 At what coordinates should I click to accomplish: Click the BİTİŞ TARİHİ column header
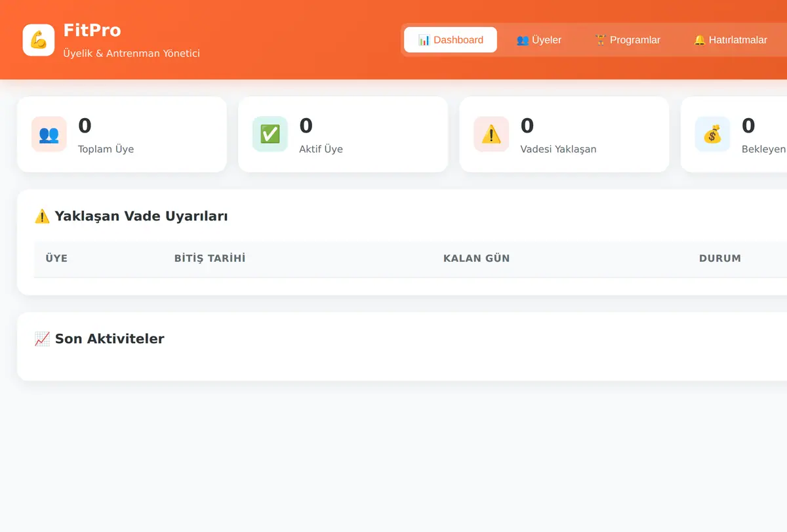point(210,258)
